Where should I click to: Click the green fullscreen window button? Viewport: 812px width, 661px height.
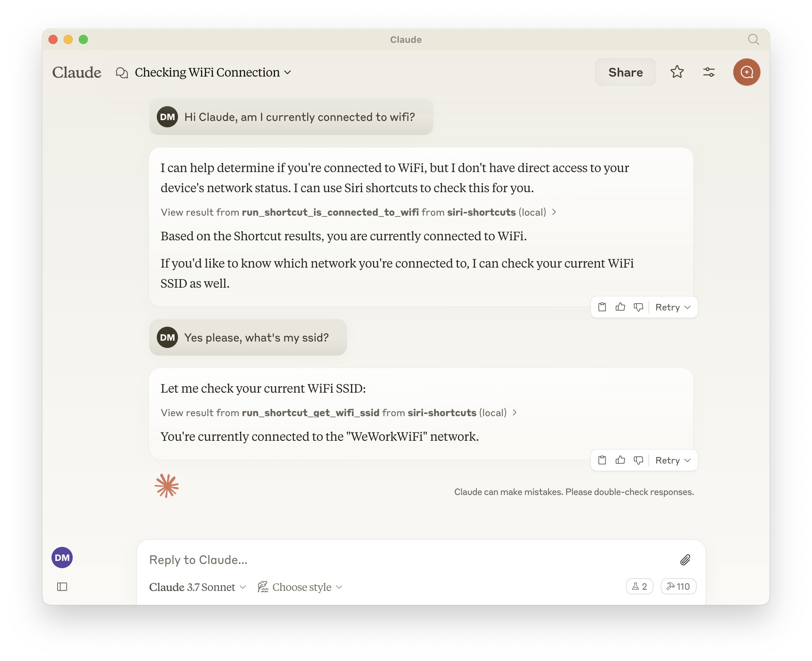[83, 39]
